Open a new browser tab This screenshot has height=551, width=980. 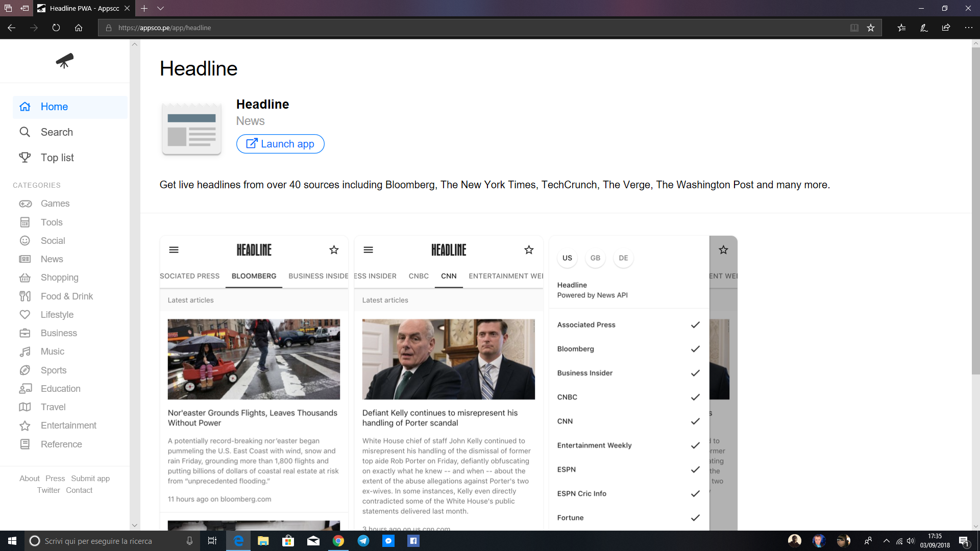click(x=144, y=8)
